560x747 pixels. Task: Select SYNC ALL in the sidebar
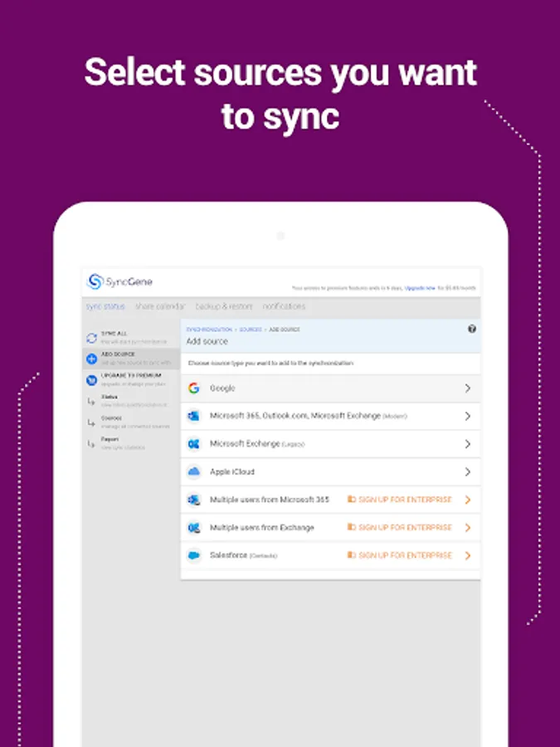pyautogui.click(x=131, y=337)
